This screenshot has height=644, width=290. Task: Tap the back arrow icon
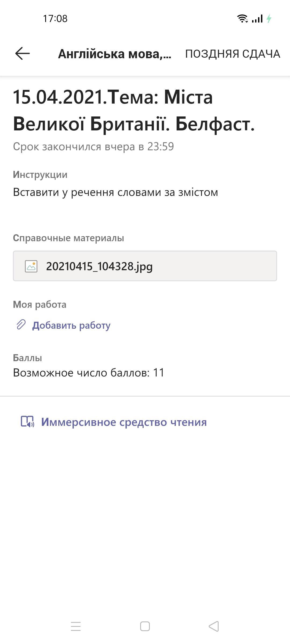pyautogui.click(x=22, y=53)
